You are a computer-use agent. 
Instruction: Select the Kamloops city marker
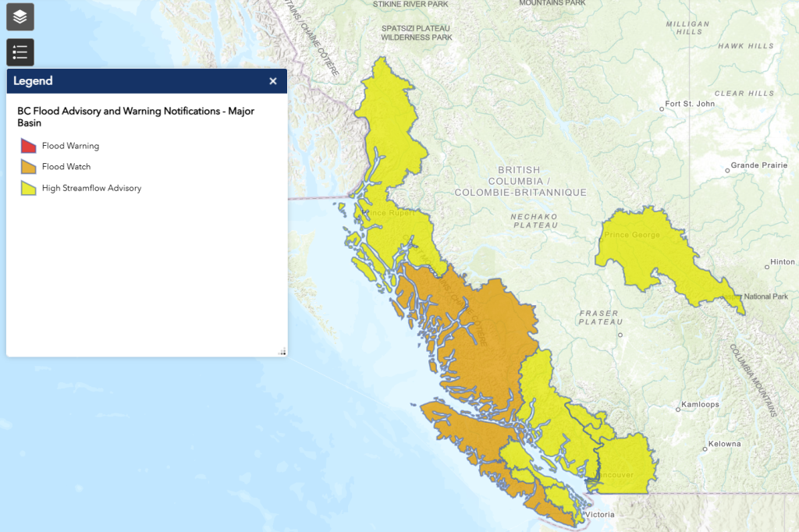click(677, 408)
